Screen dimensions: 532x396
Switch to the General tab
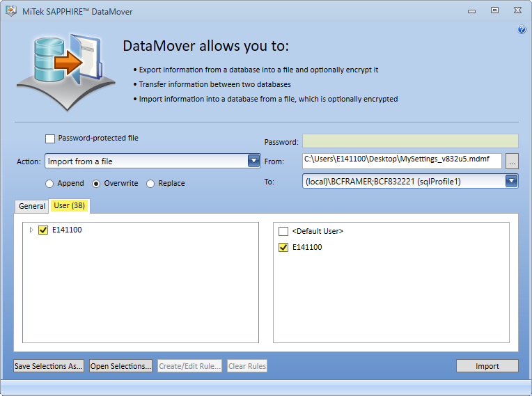click(32, 206)
